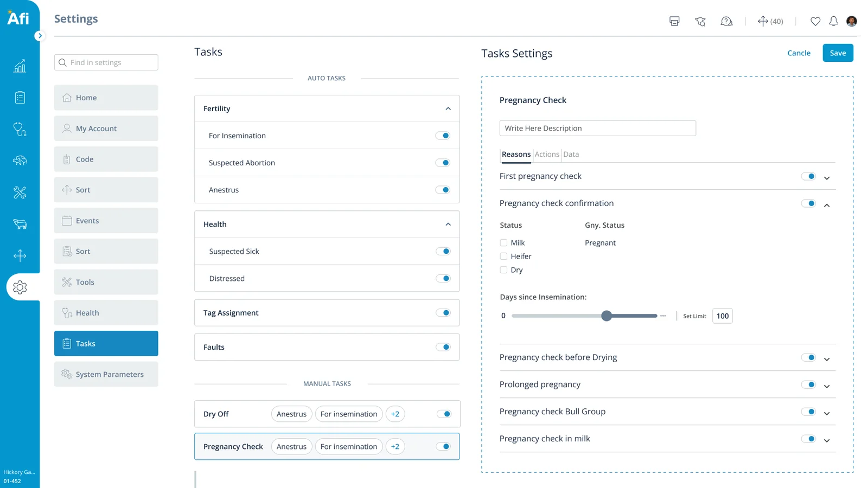
Task: Expand Pregnancy check in milk chevron
Action: 827,440
